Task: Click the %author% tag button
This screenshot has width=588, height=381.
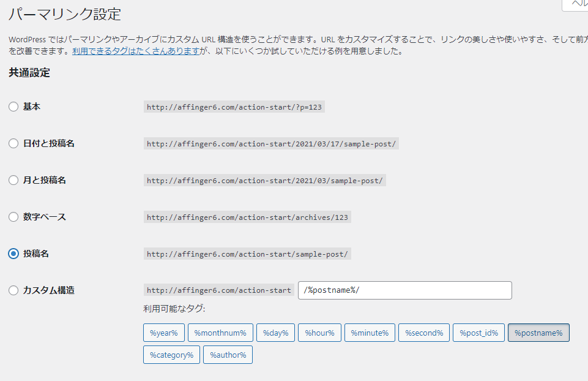Action: (x=228, y=355)
